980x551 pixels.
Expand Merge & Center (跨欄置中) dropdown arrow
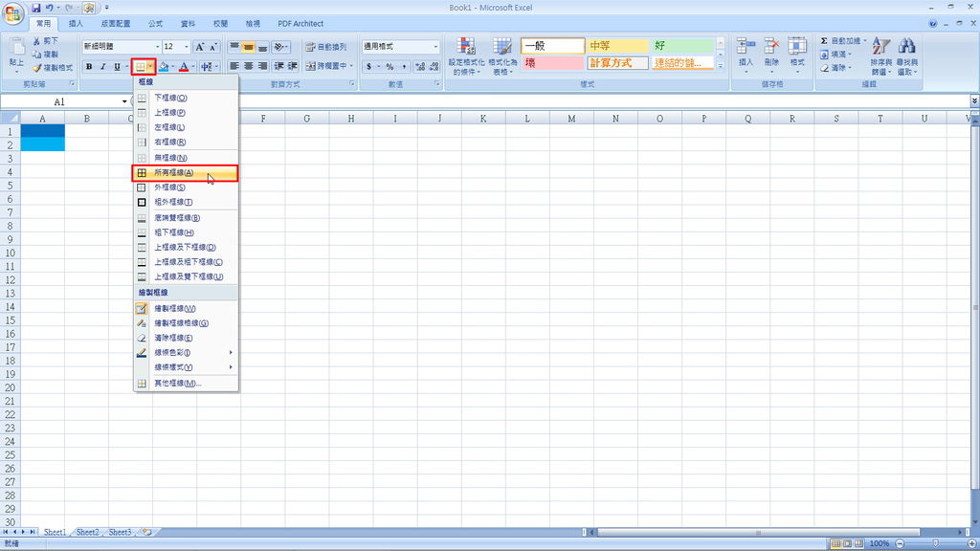pyautogui.click(x=351, y=66)
